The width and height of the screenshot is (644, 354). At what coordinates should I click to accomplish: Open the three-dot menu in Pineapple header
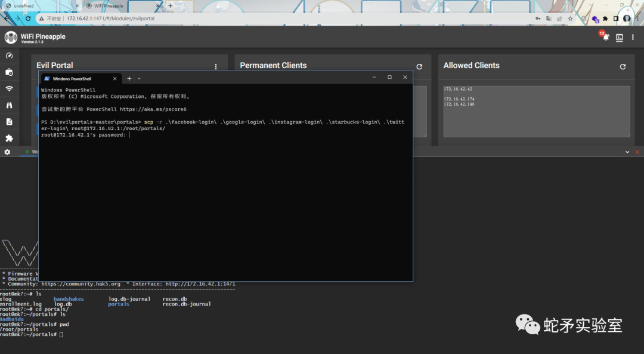(x=633, y=38)
